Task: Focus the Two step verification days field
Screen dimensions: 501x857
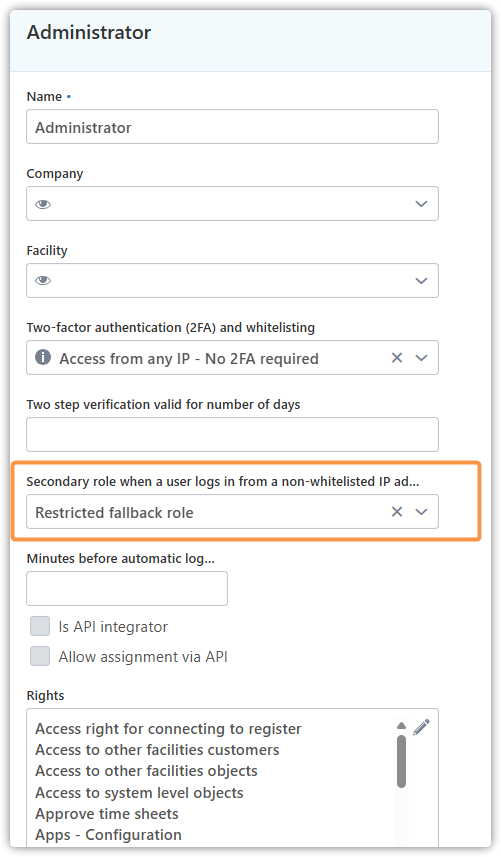Action: pos(232,435)
